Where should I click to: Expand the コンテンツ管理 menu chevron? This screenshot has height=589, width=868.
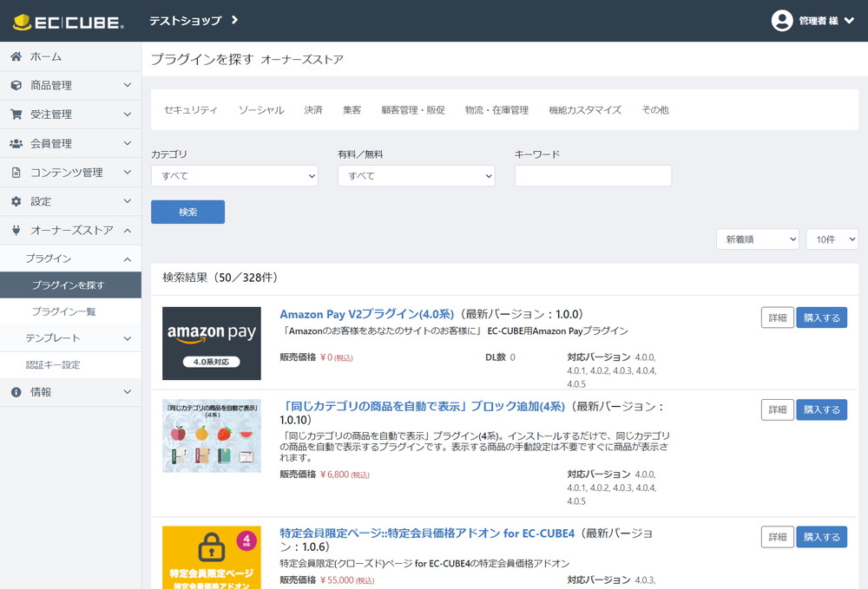[128, 172]
